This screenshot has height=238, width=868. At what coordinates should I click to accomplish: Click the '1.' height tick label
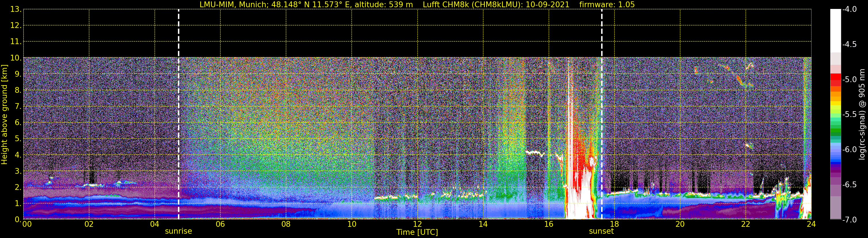click(x=18, y=203)
